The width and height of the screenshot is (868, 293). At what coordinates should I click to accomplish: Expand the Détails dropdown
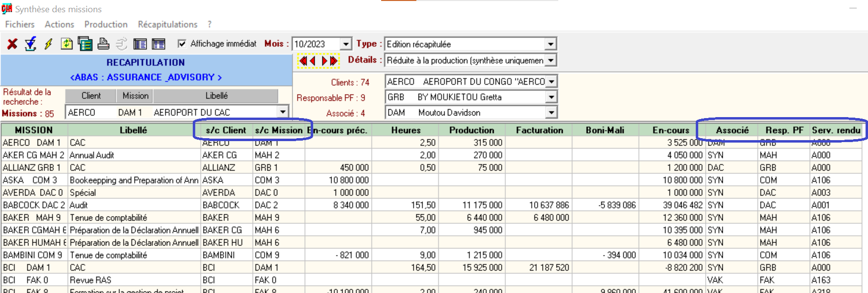click(550, 60)
